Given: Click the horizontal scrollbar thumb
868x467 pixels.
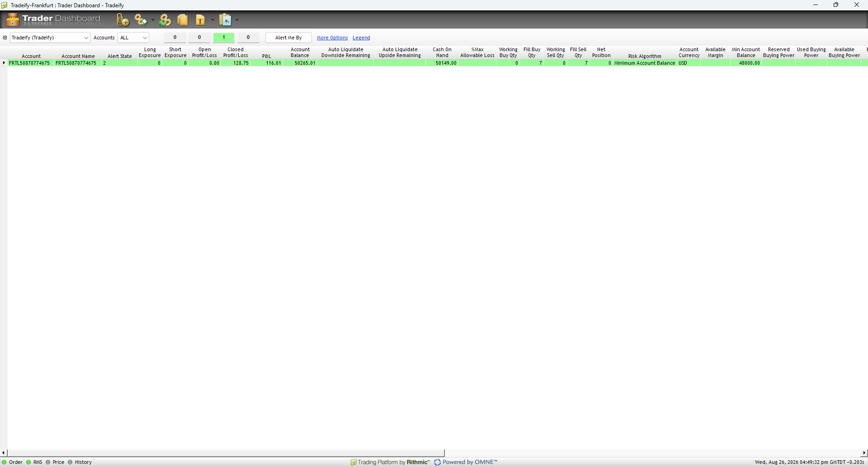Looking at the screenshot, I should [x=226, y=453].
